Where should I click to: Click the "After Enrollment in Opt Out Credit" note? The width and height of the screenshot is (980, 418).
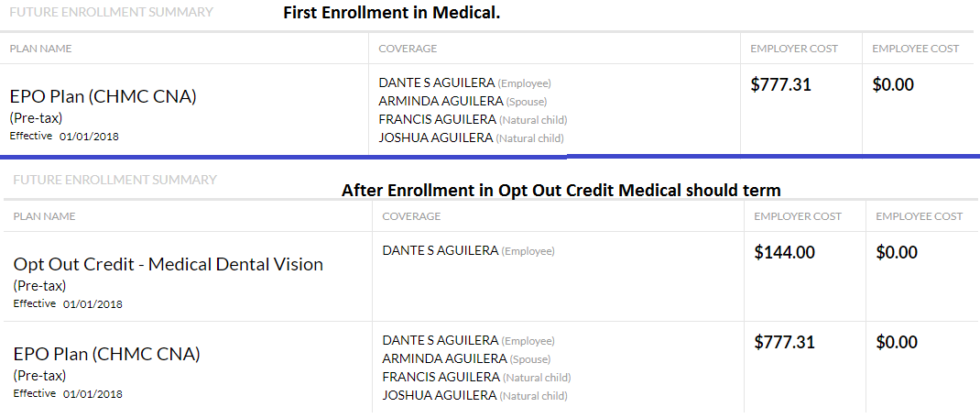click(x=561, y=191)
